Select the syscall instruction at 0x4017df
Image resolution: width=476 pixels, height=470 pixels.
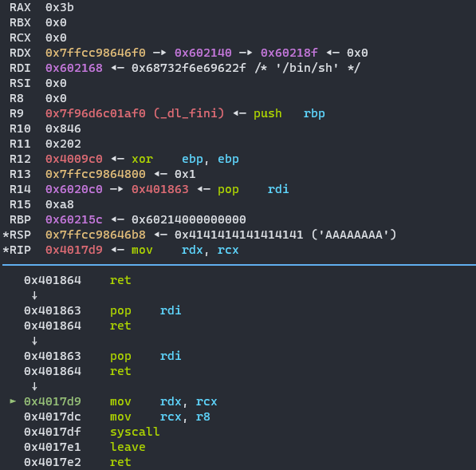[135, 432]
